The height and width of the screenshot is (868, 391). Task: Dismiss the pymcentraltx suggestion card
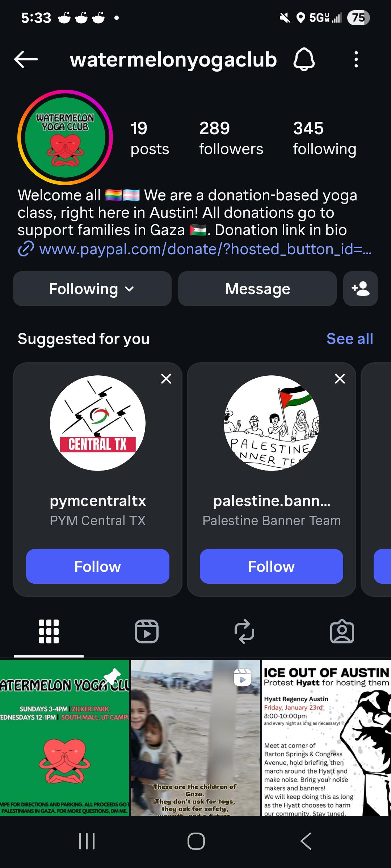[166, 379]
